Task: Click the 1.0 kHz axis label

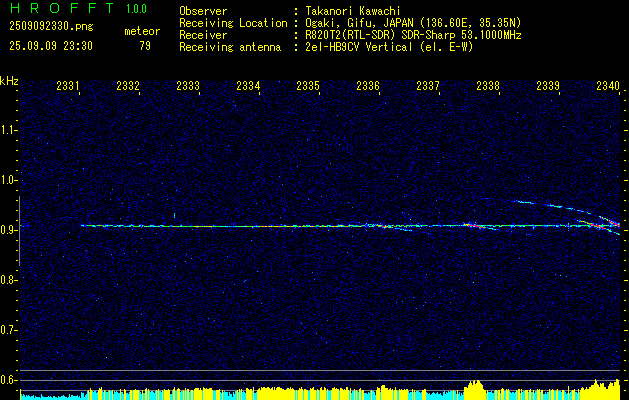Action: pyautogui.click(x=8, y=180)
